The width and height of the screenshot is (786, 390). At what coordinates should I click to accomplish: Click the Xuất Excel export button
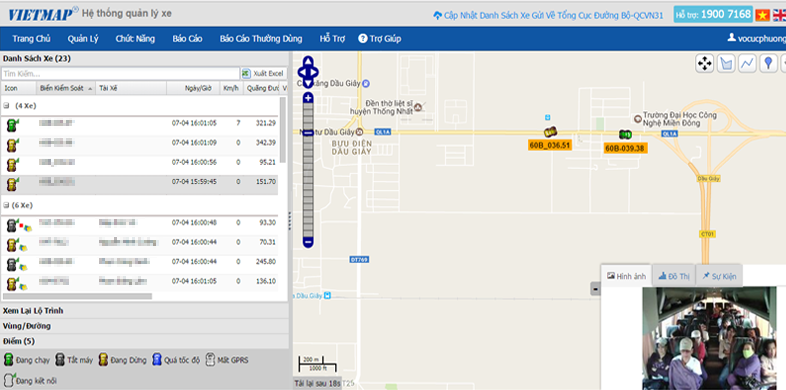click(x=264, y=74)
